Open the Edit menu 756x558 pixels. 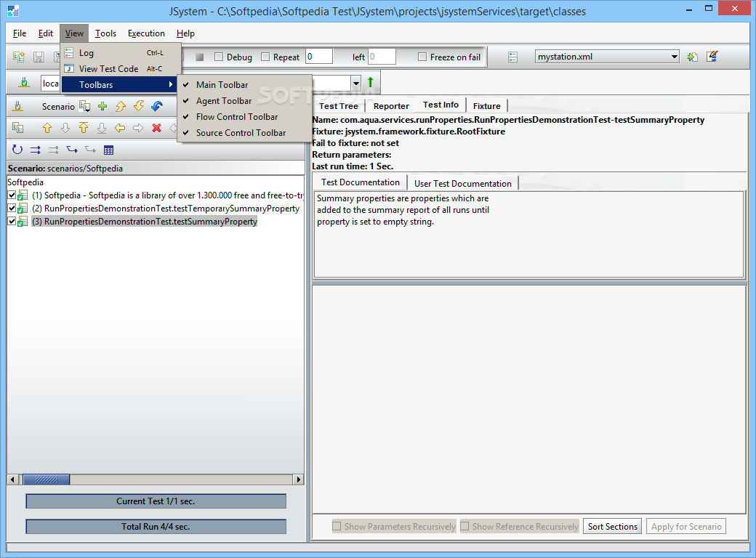pyautogui.click(x=46, y=33)
